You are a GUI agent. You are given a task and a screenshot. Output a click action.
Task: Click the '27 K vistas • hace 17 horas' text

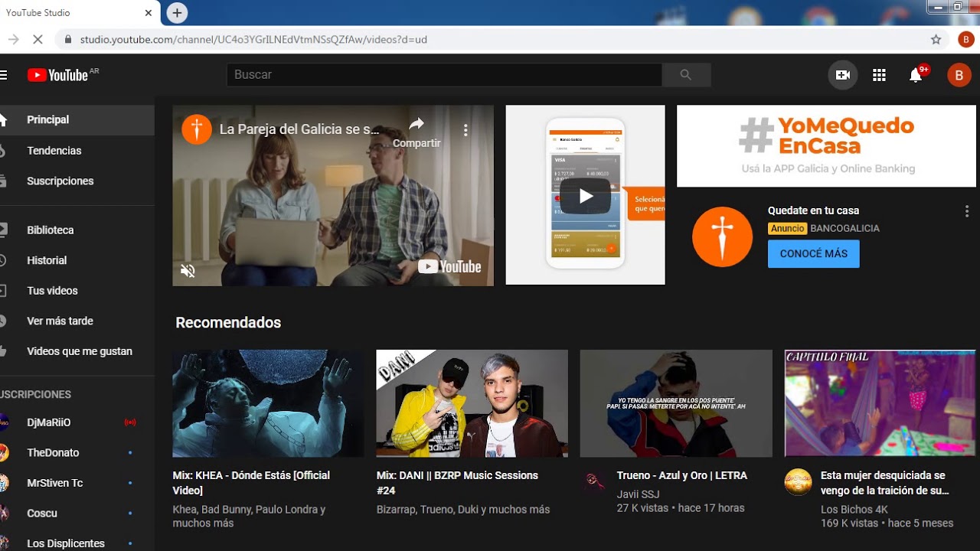click(x=681, y=508)
